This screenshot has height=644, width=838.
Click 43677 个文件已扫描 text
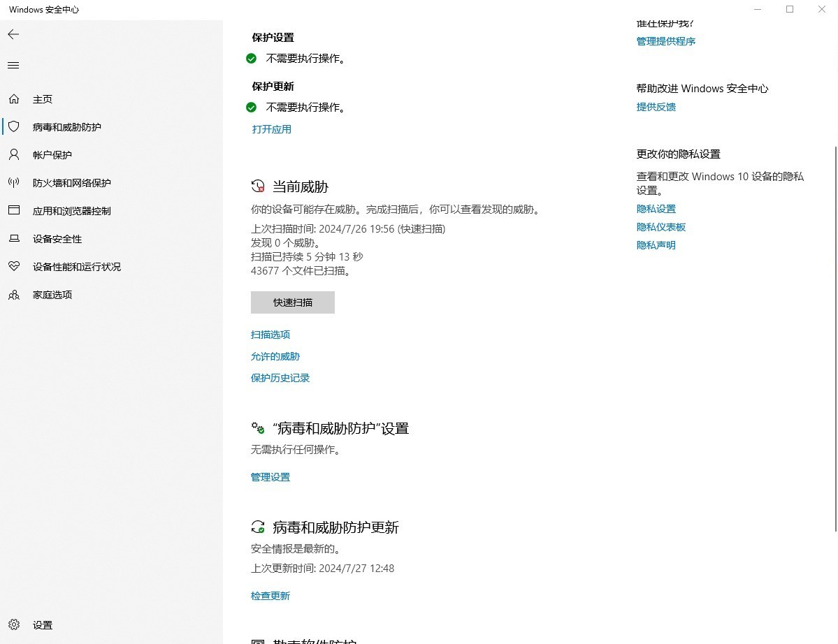[301, 271]
